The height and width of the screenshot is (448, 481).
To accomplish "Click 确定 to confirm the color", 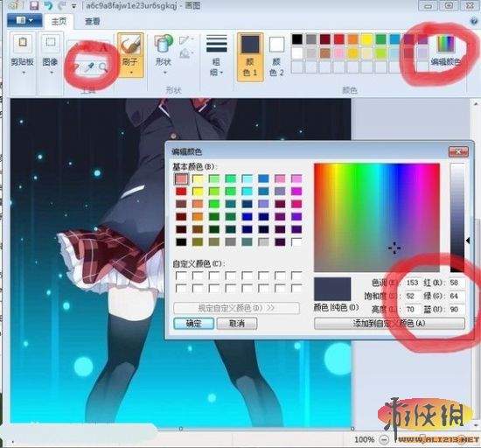I will click(x=194, y=324).
